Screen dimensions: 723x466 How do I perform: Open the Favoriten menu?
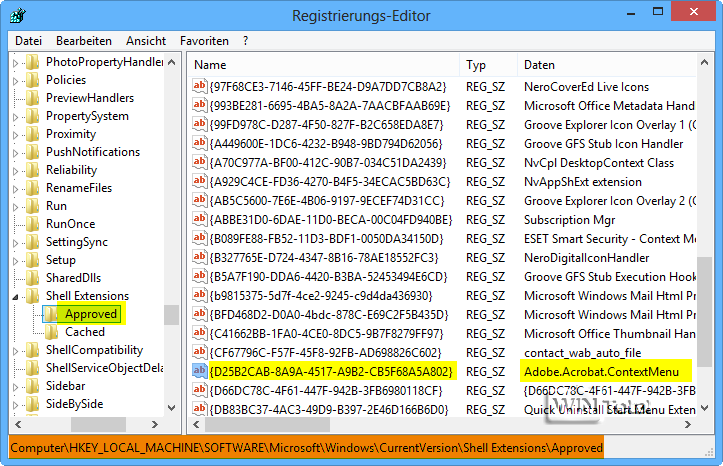click(x=204, y=41)
